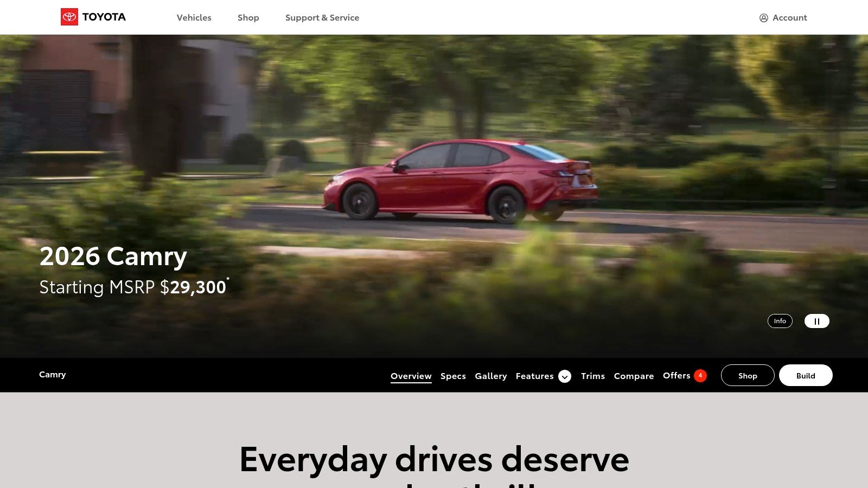Go to the Features section
868x488 pixels.
tap(534, 376)
